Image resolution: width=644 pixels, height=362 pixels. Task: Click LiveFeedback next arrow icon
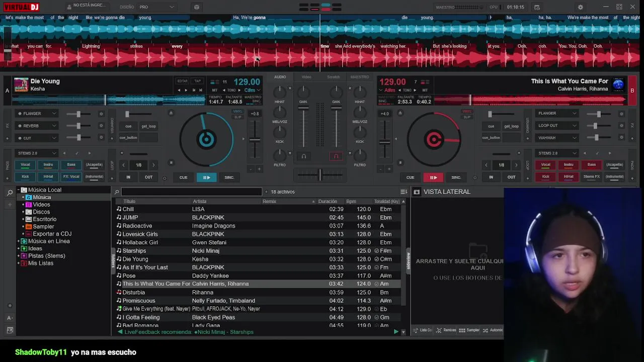[396, 332]
